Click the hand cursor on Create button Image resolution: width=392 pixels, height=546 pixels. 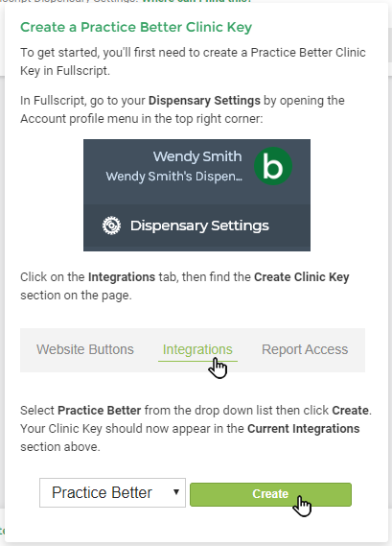302,506
